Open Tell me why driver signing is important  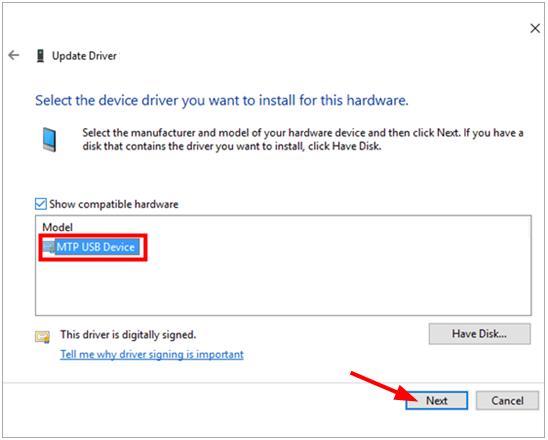(152, 354)
